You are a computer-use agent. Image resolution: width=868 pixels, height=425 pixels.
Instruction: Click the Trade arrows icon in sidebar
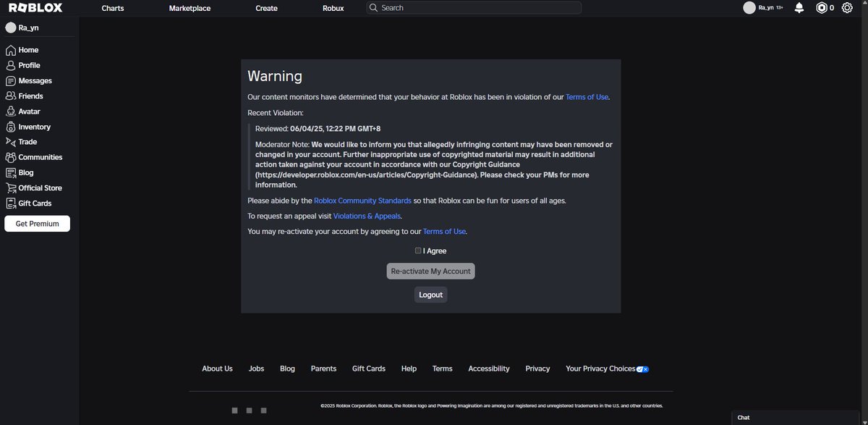11,142
